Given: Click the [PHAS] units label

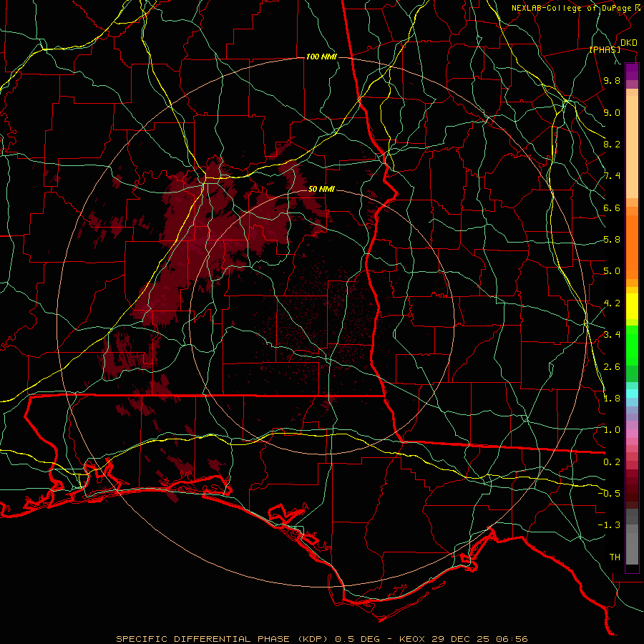Looking at the screenshot, I should (605, 49).
